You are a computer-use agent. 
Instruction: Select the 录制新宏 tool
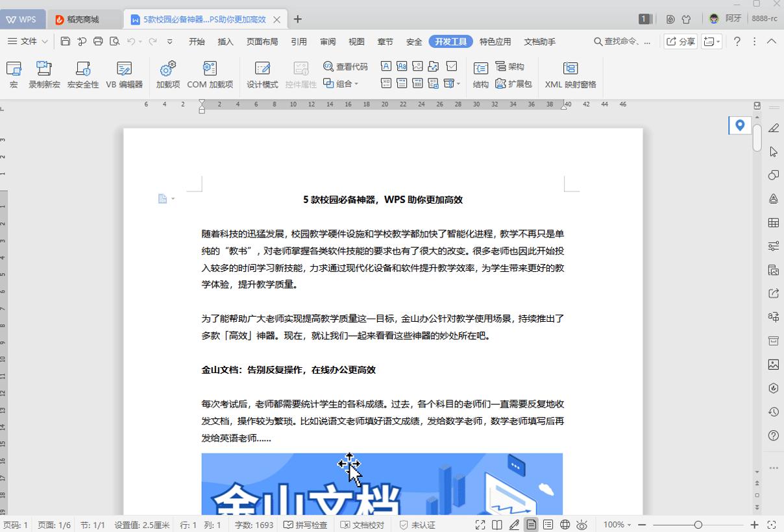[43, 73]
